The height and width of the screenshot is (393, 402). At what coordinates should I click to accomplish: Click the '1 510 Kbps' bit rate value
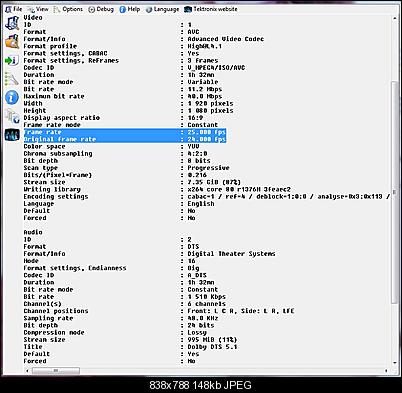coord(206,297)
